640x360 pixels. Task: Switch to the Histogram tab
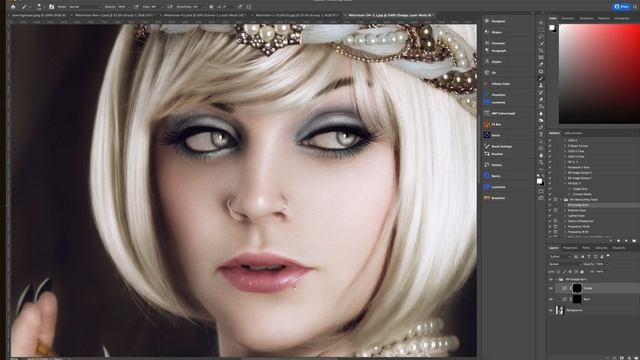(x=622, y=18)
